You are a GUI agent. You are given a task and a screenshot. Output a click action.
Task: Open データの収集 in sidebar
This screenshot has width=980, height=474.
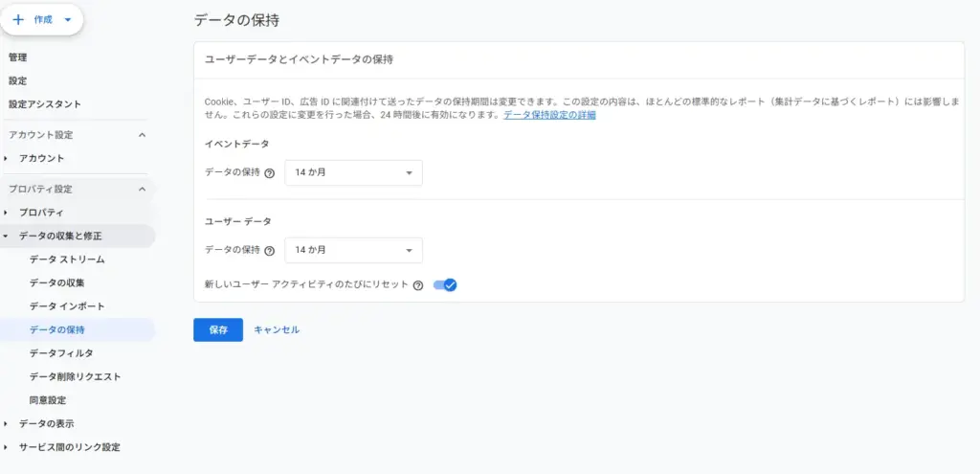(x=56, y=282)
